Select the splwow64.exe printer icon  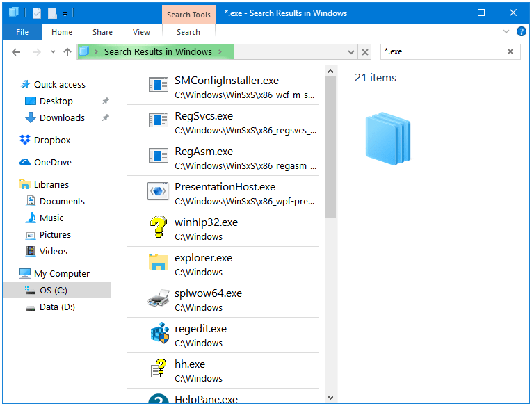coord(159,298)
